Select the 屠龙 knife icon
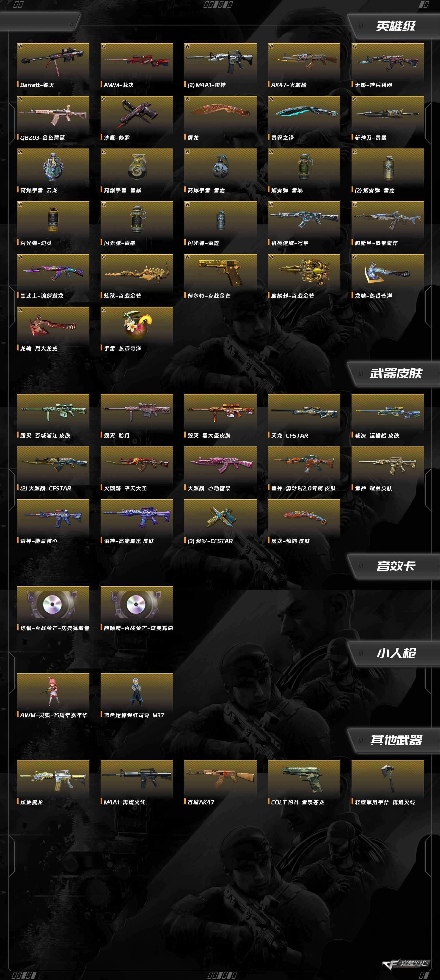The width and height of the screenshot is (440, 980). pyautogui.click(x=220, y=113)
